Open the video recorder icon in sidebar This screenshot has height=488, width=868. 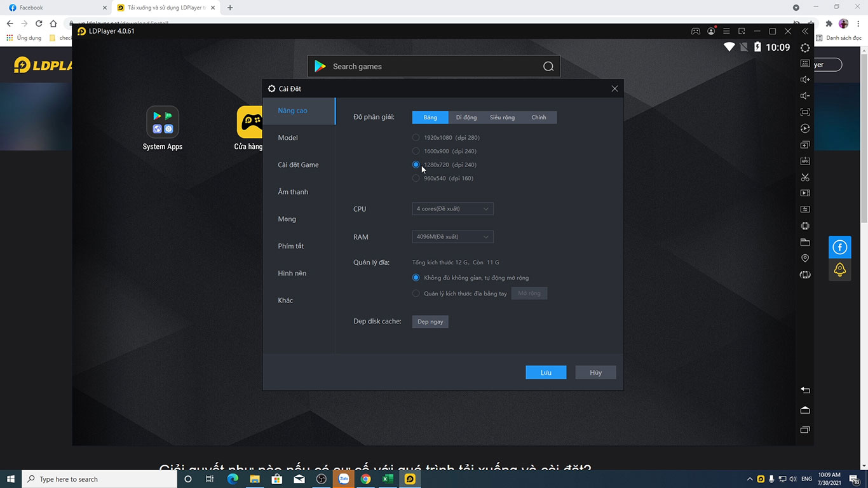pos(805,193)
